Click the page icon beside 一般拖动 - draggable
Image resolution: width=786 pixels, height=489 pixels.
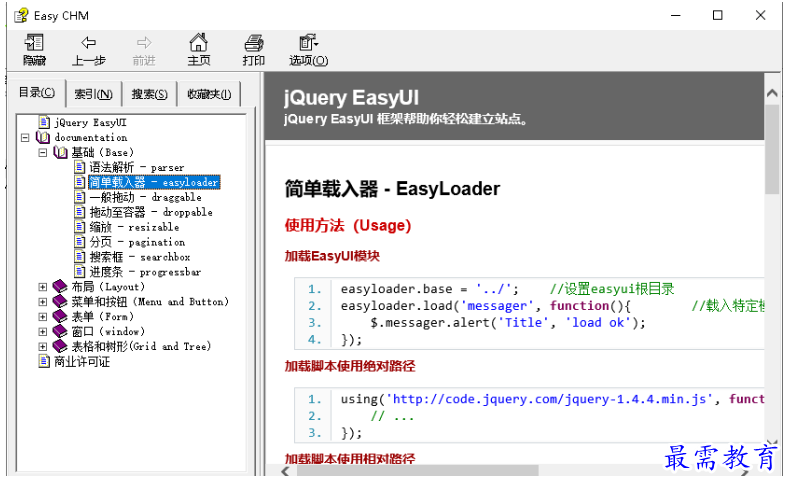(x=80, y=197)
